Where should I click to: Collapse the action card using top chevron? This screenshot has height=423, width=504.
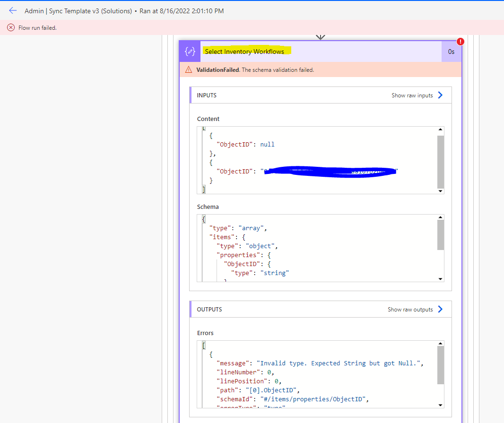[x=321, y=36]
